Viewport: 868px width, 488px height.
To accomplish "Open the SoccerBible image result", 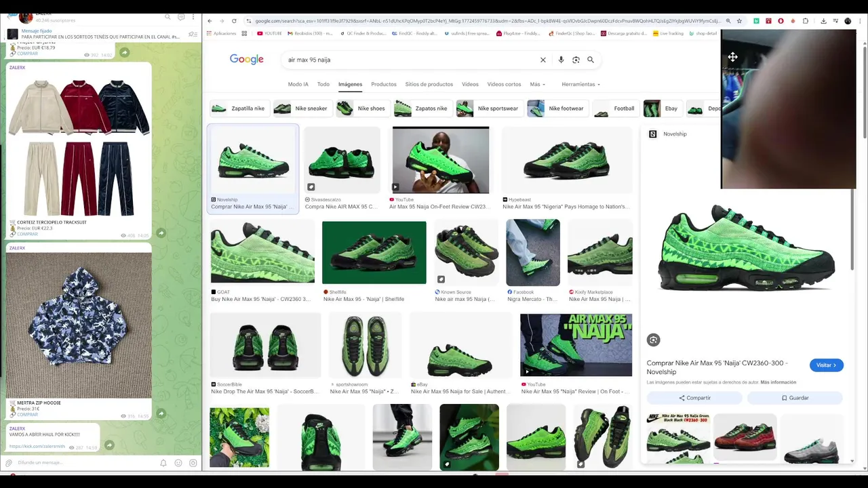I will 265,346.
